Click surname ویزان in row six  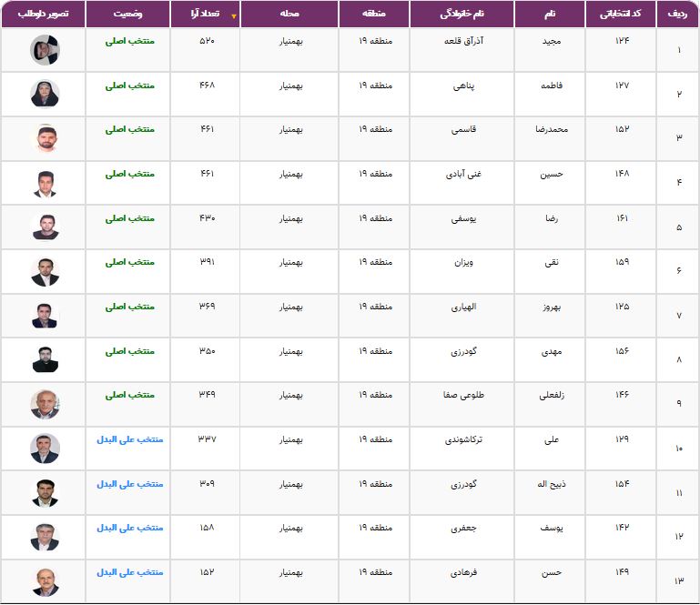(464, 262)
